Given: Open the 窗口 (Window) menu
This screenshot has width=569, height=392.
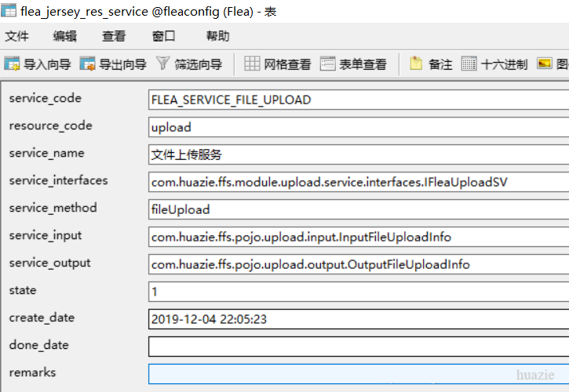Looking at the screenshot, I should pyautogui.click(x=163, y=36).
